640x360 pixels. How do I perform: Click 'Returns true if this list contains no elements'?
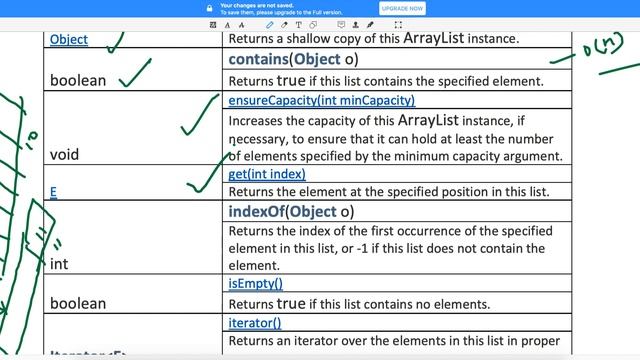pyautogui.click(x=359, y=304)
